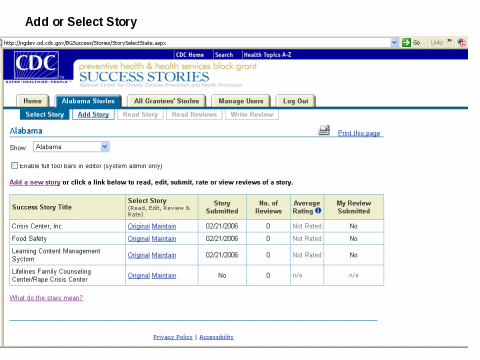Click the SUCCESS STORIES banner title
480x360 pixels.
tap(144, 77)
